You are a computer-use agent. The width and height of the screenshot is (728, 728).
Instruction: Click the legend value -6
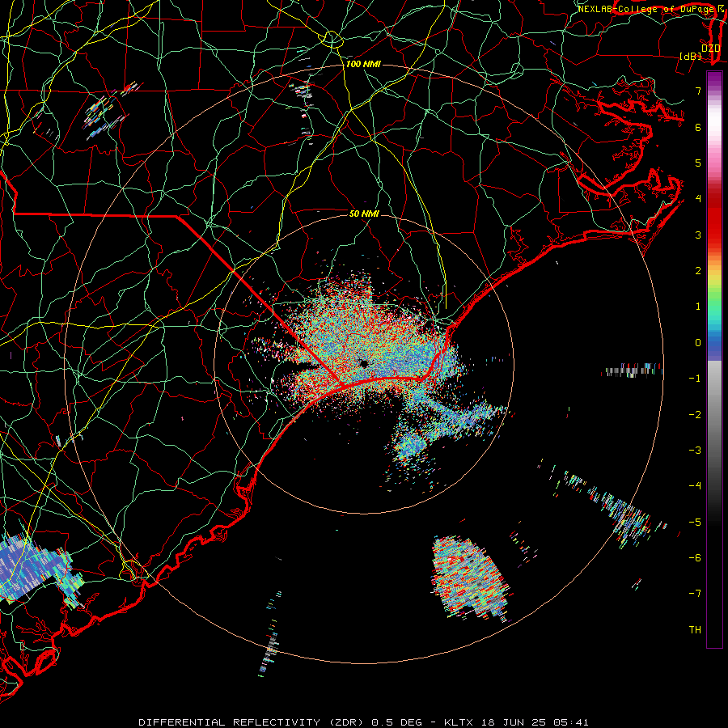click(x=695, y=558)
